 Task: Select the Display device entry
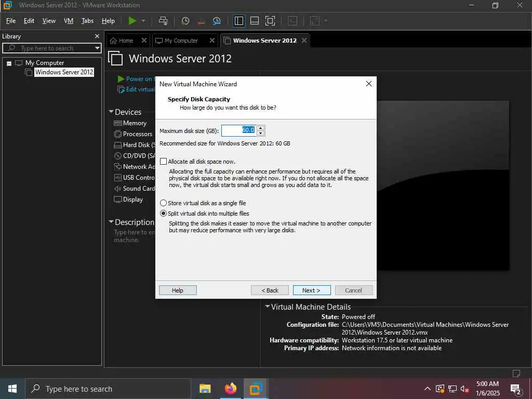tap(129, 199)
